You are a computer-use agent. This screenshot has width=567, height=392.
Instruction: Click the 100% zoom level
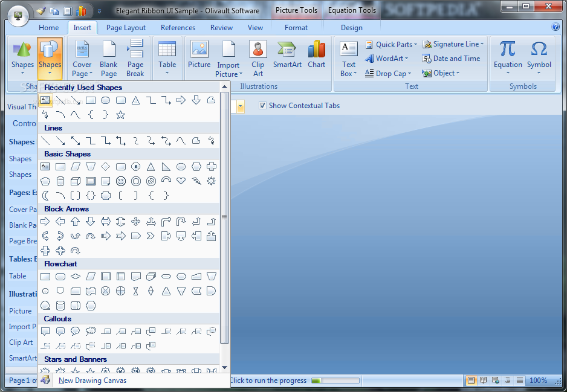[x=538, y=380]
